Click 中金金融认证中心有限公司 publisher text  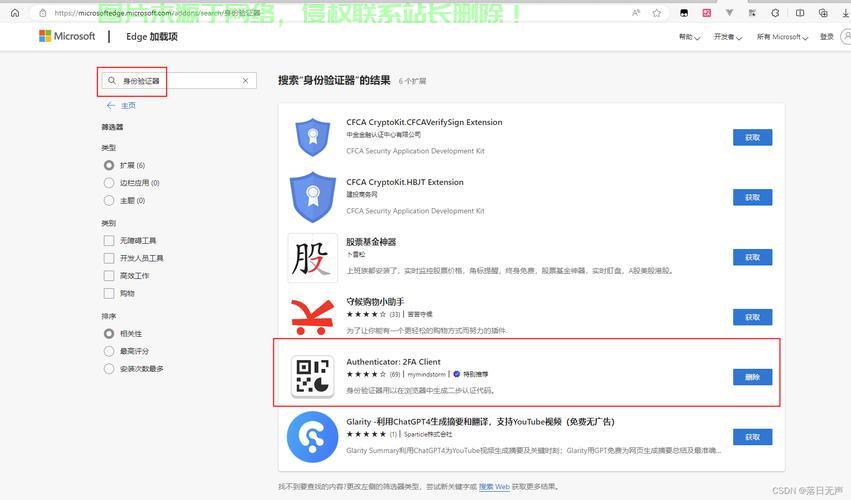coord(384,135)
